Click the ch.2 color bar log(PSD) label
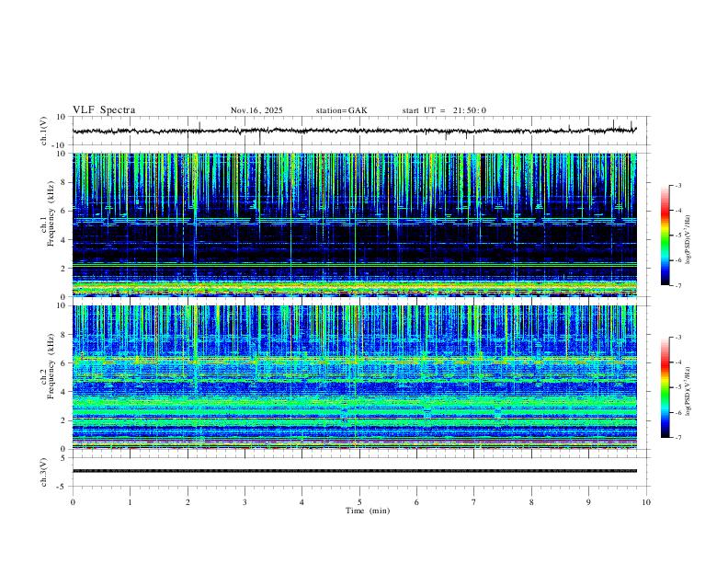This screenshot has width=728, height=563. [x=688, y=392]
